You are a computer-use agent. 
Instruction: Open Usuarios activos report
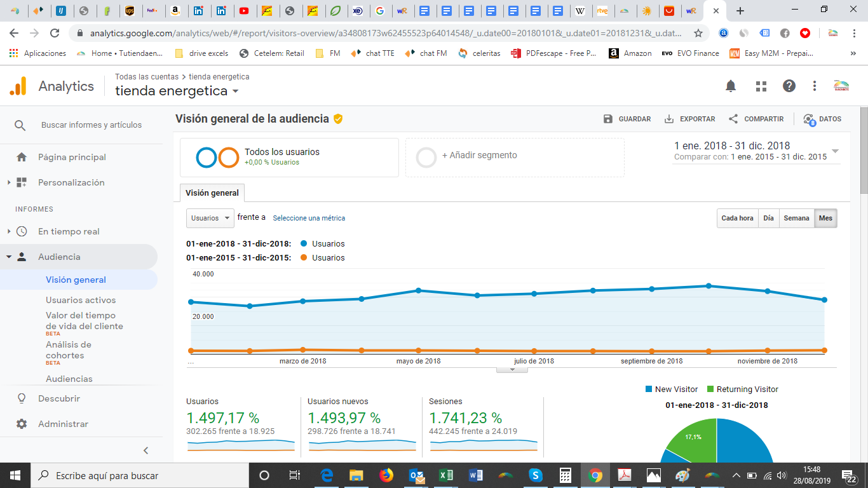[x=81, y=300]
